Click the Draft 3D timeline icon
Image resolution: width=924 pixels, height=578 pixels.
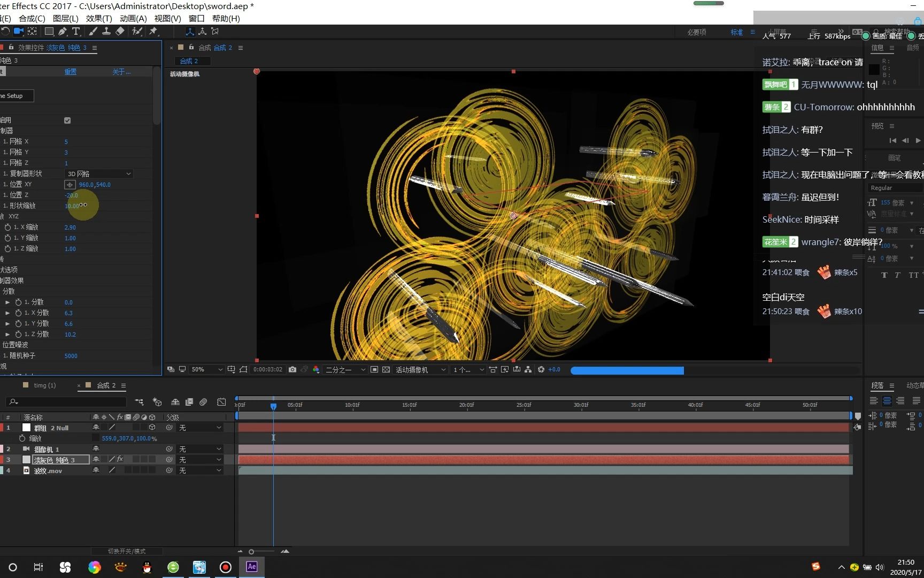157,402
